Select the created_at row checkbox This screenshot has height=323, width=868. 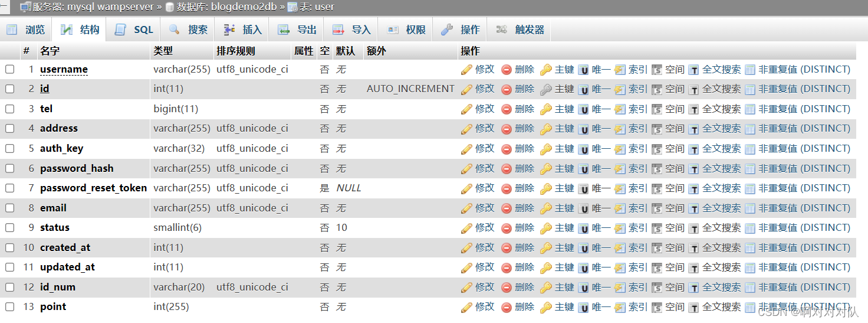point(10,247)
